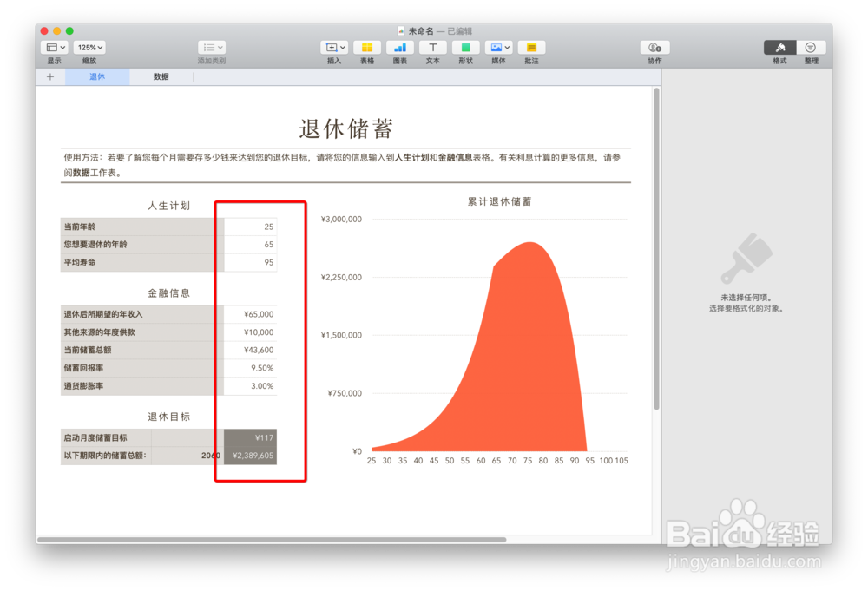This screenshot has width=868, height=591.
Task: Click the 插入 insert icon
Action: tap(331, 48)
